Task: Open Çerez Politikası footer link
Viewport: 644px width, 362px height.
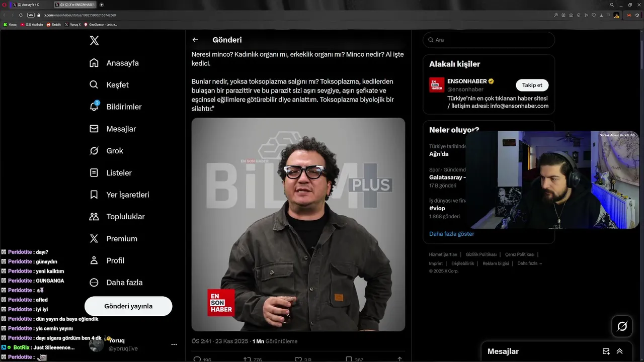Action: 520,254
